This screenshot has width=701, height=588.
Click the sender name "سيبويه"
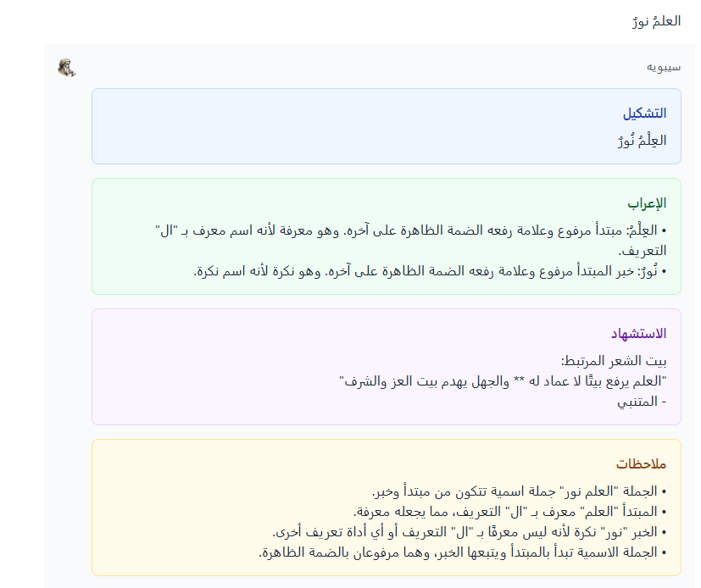coord(664,67)
